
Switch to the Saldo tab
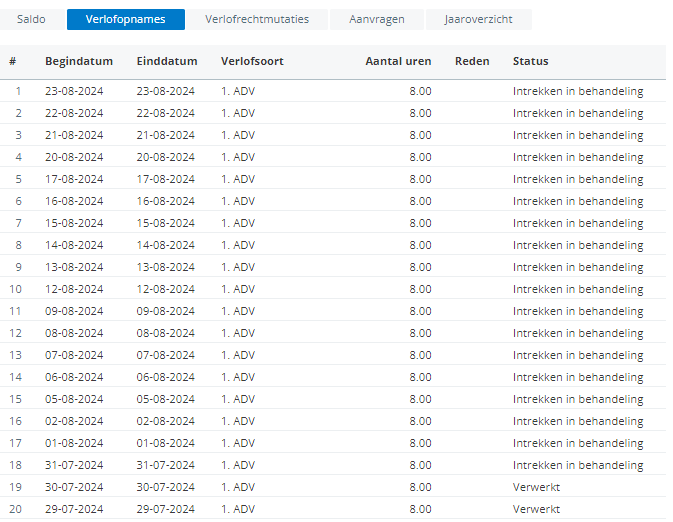click(x=31, y=19)
